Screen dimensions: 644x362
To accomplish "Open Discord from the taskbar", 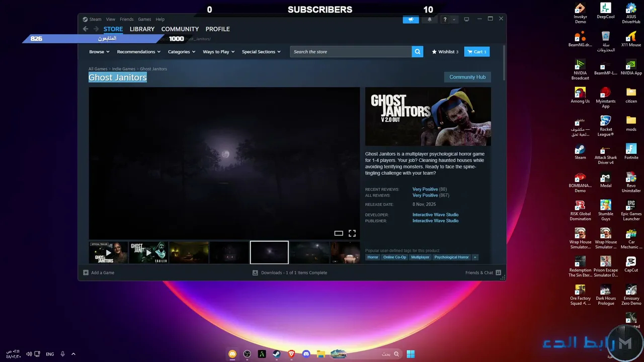I will (x=306, y=354).
